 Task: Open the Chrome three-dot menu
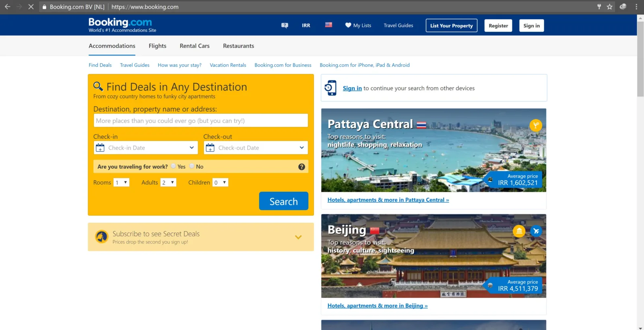(636, 7)
